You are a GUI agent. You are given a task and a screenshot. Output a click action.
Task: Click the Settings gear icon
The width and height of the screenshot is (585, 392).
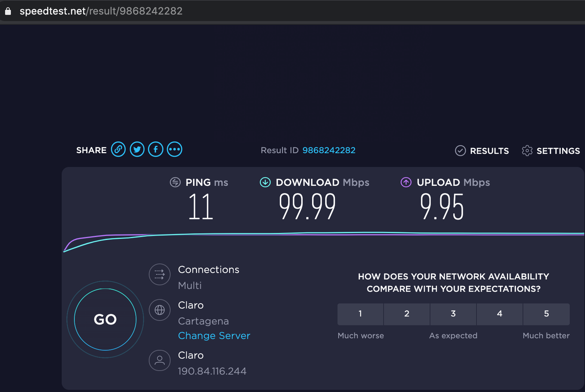[527, 151]
